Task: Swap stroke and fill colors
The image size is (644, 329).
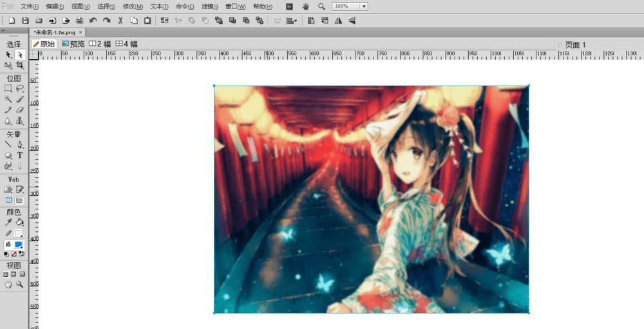Action: click(22, 254)
